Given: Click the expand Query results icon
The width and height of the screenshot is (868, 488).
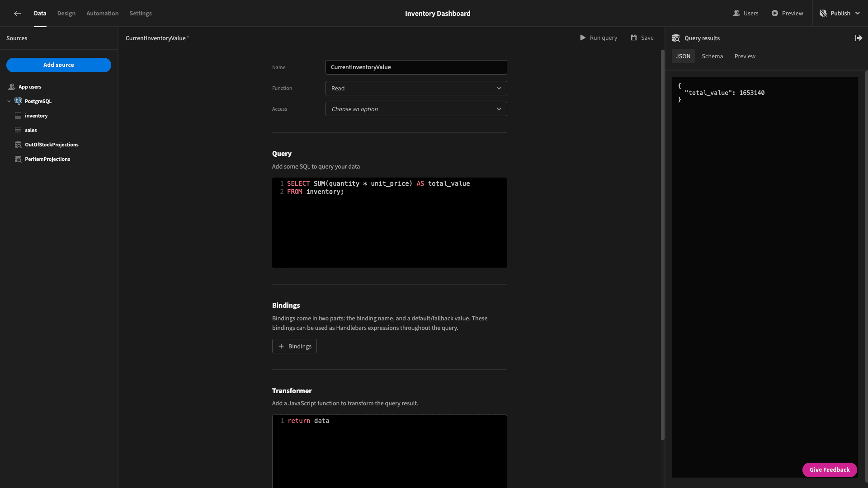Looking at the screenshot, I should click(x=859, y=38).
